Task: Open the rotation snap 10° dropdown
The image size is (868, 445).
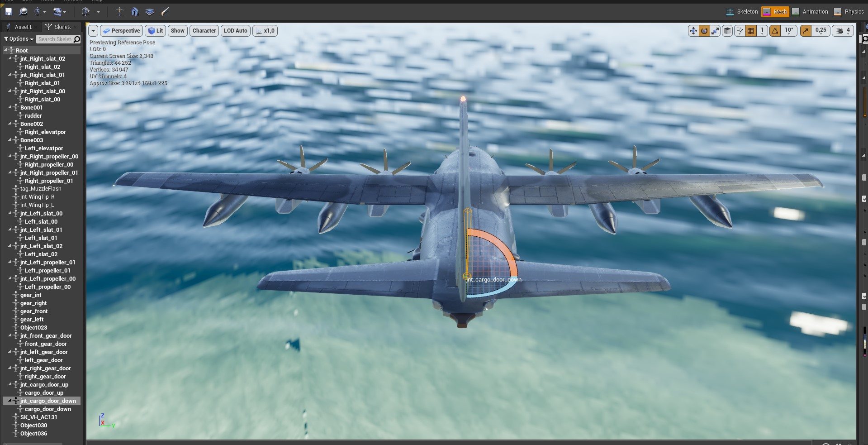Action: (x=789, y=31)
